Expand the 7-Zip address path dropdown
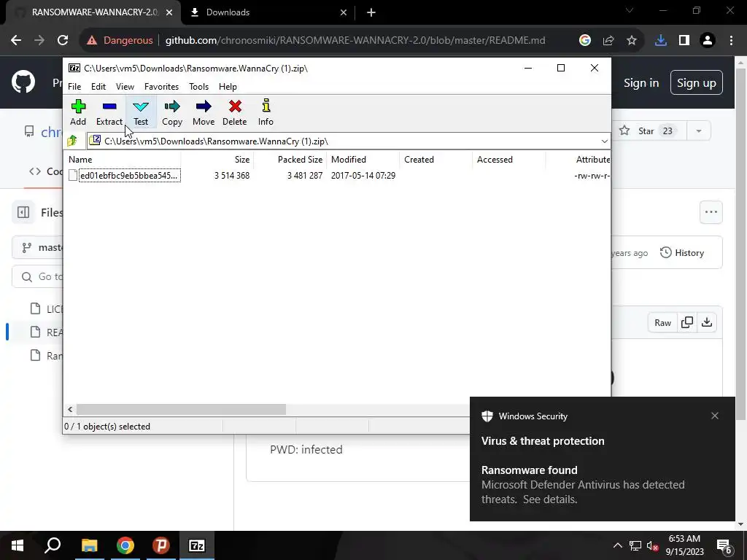The width and height of the screenshot is (747, 560). [604, 141]
